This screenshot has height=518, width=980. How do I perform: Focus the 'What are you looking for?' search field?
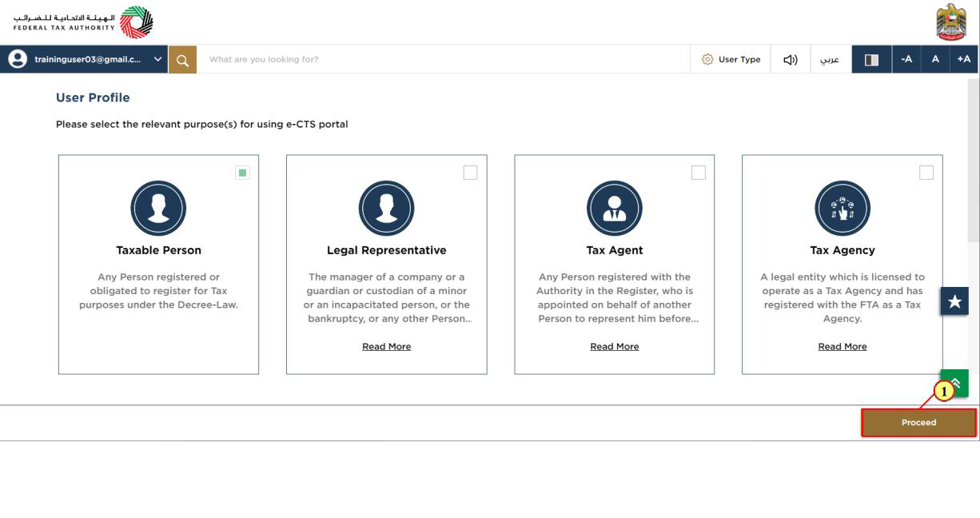click(444, 59)
